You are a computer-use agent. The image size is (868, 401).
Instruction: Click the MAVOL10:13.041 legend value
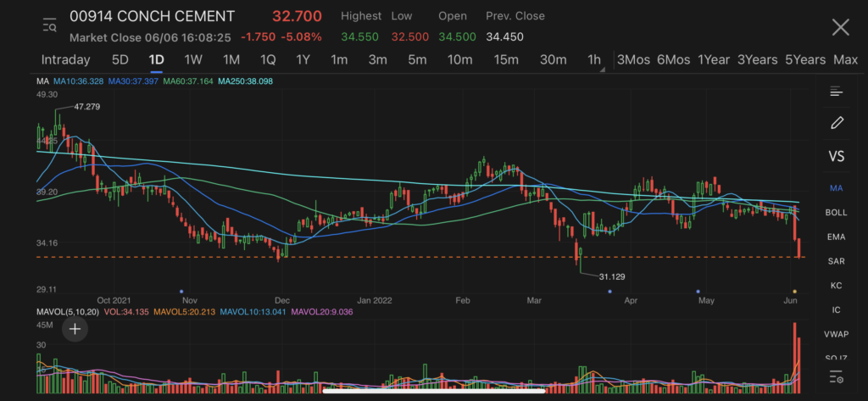point(253,312)
